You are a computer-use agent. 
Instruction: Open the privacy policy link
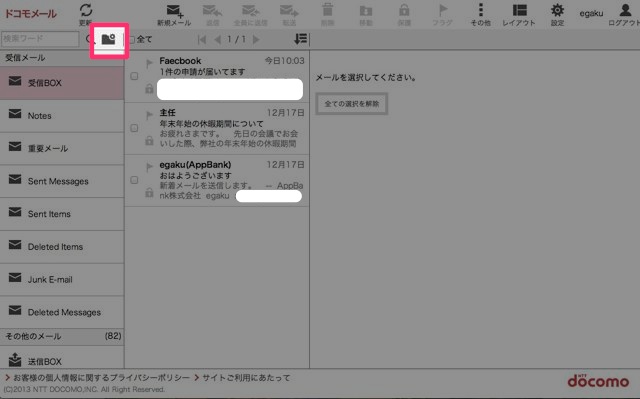101,378
